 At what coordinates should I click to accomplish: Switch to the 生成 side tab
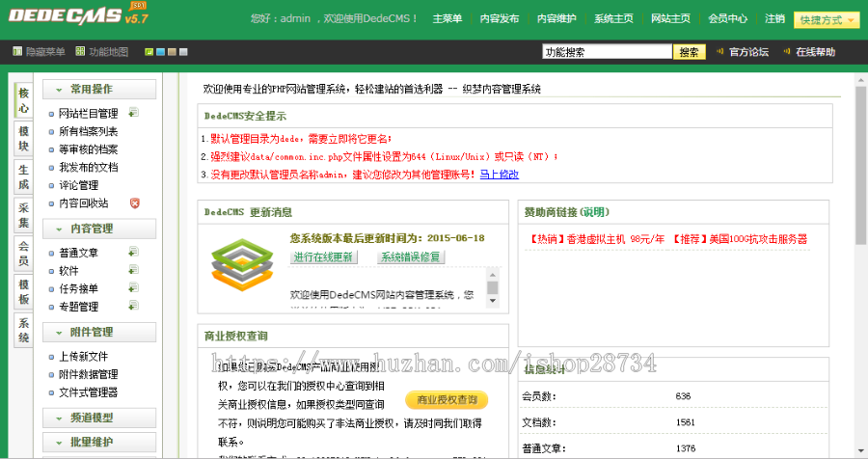pos(23,177)
